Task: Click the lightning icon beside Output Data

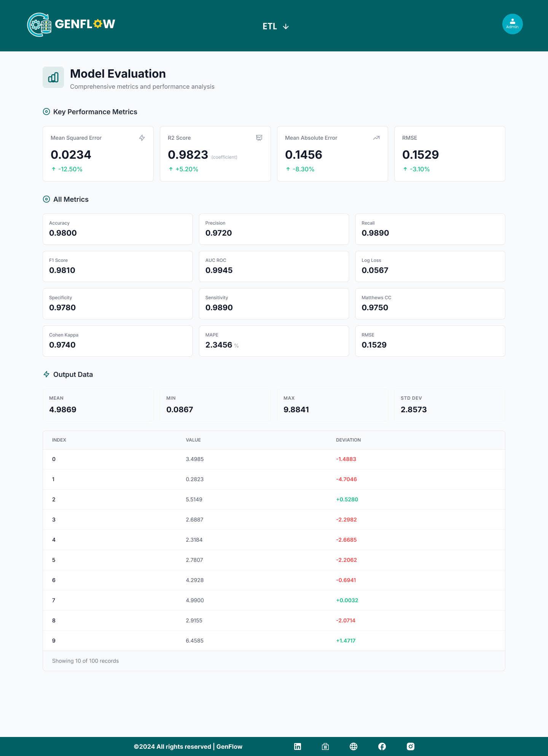Action: pyautogui.click(x=46, y=374)
